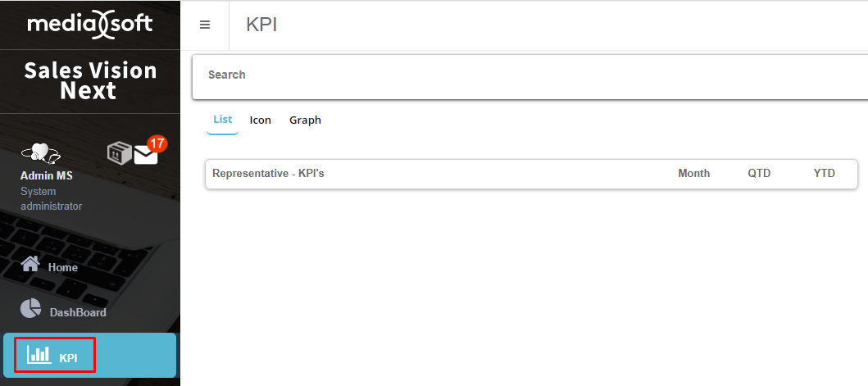The image size is (868, 386).
Task: Switch to the Graph view tab
Action: pyautogui.click(x=305, y=120)
